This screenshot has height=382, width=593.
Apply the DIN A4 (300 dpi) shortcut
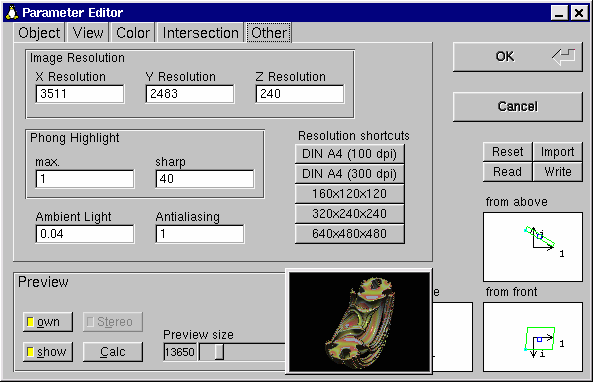coord(349,174)
